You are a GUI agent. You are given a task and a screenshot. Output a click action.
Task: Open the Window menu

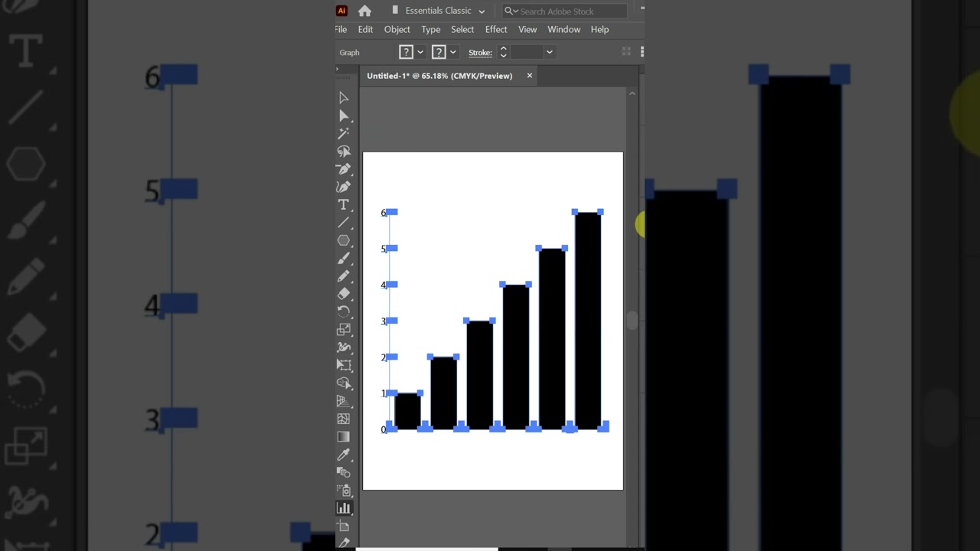(563, 29)
